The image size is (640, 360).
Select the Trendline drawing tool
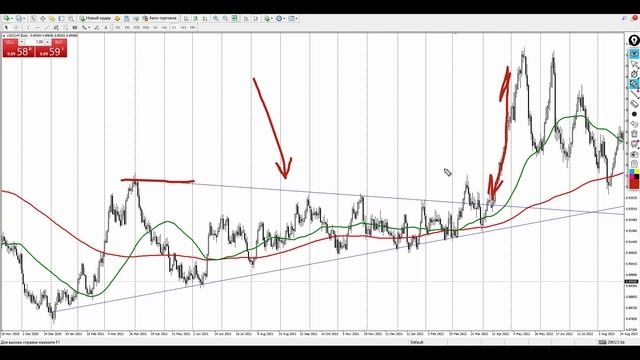point(47,27)
